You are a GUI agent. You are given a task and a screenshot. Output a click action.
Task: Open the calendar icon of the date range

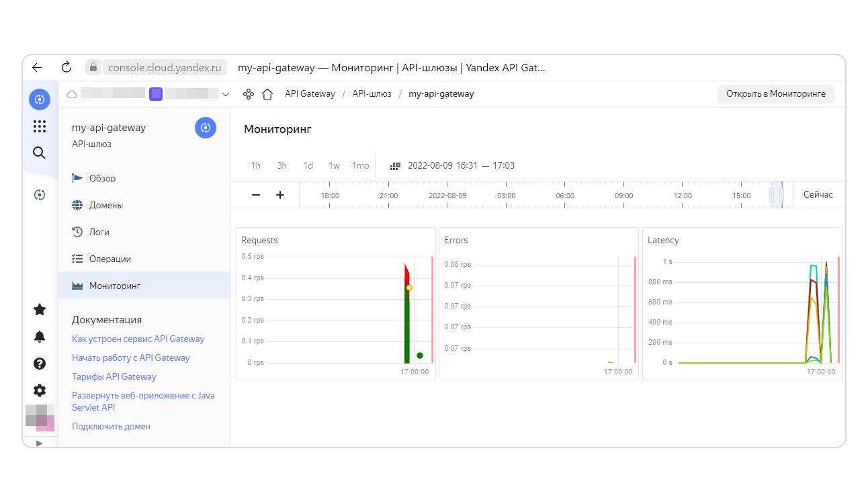coord(396,166)
